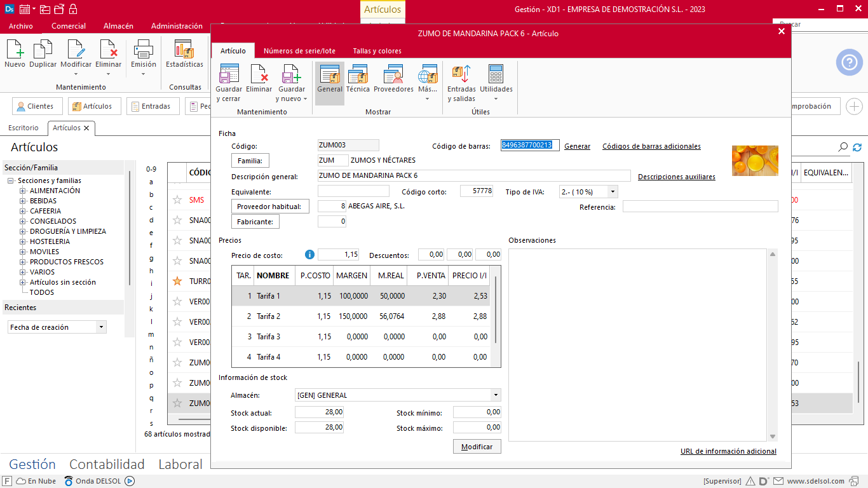
Task: Toggle favorite star for TURR article row
Action: 177,281
